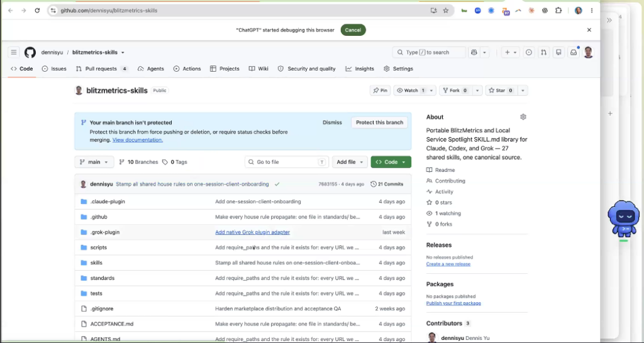Expand the Fork options arrow
Image resolution: width=644 pixels, height=343 pixels.
[477, 91]
